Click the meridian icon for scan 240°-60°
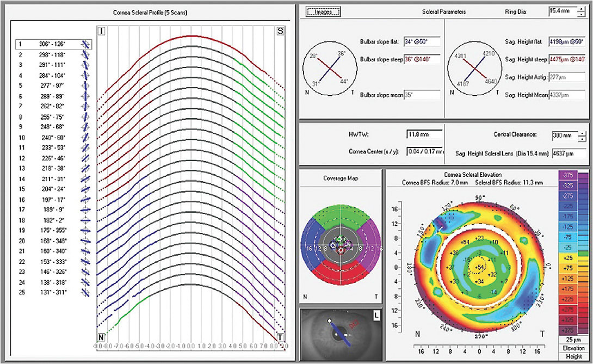 coord(86,137)
